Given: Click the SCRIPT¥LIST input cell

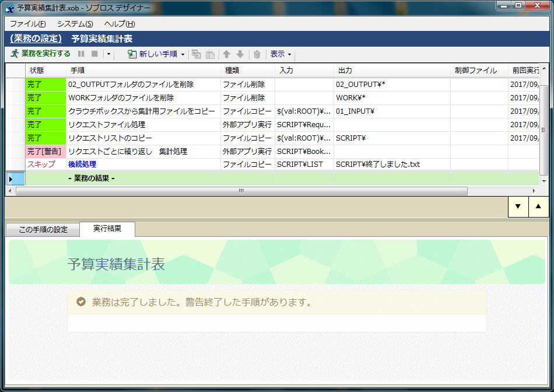Looking at the screenshot, I should pos(304,164).
